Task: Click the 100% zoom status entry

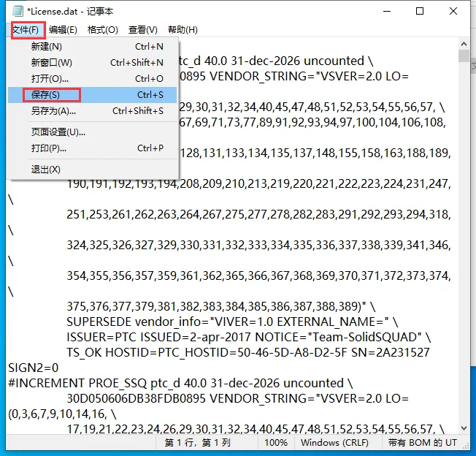Action: (276, 443)
